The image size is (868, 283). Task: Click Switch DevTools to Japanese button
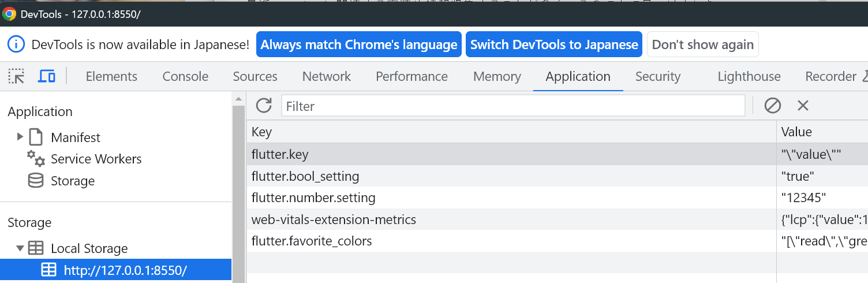[x=554, y=44]
